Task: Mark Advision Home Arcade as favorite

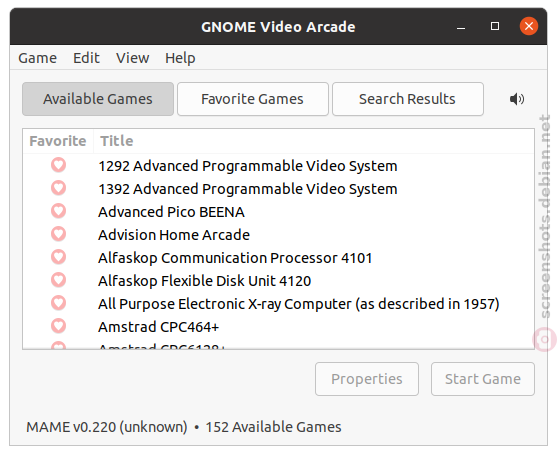Action: click(x=59, y=234)
